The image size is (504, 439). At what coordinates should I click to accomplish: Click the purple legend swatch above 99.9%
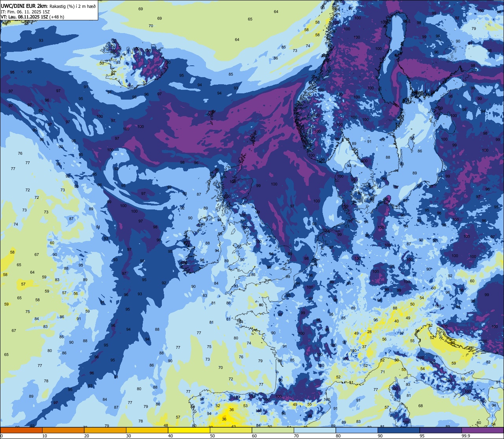(482, 430)
